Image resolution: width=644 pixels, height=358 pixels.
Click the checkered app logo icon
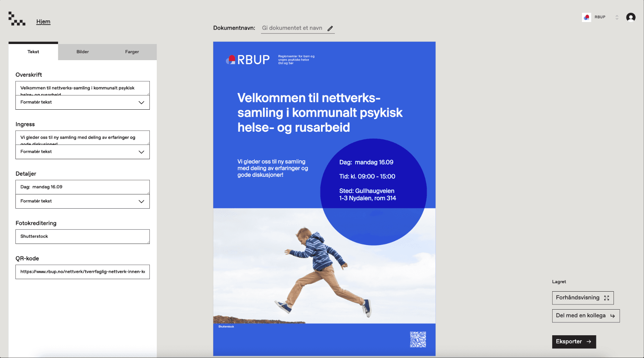tap(17, 19)
